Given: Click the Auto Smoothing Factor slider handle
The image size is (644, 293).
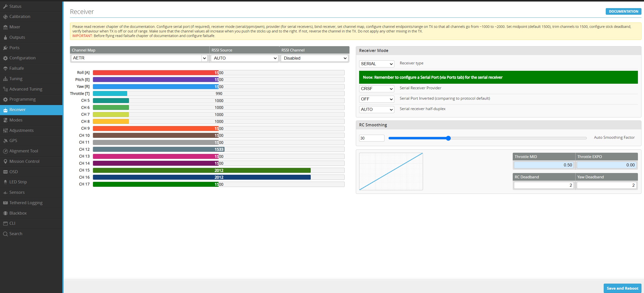Looking at the screenshot, I should 448,138.
